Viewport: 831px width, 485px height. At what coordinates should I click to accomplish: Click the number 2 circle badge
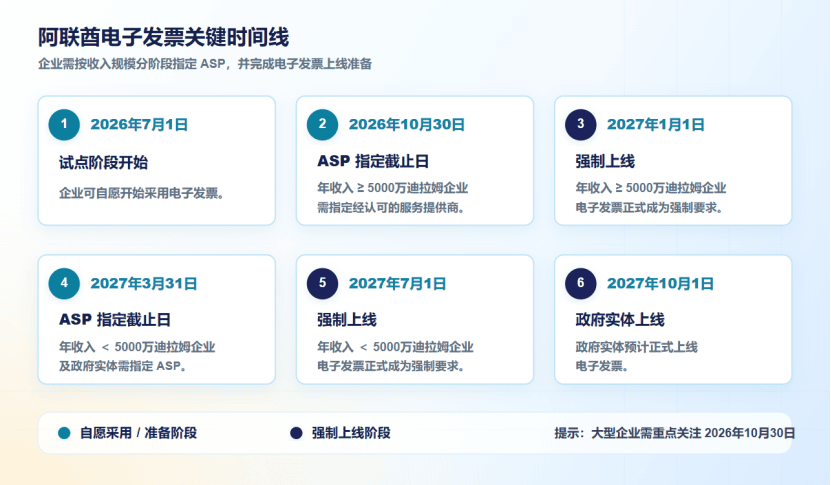322,125
